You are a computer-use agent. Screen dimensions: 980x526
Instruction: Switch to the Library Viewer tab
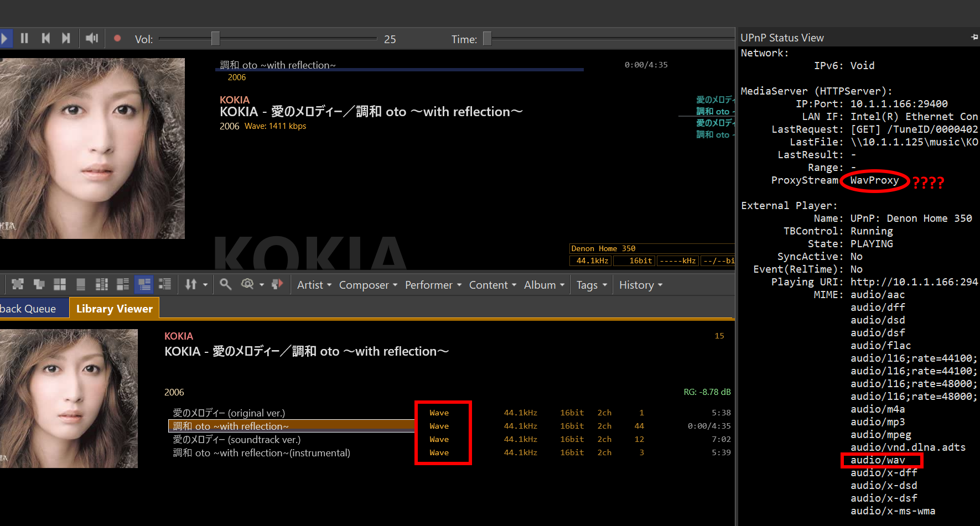(114, 309)
